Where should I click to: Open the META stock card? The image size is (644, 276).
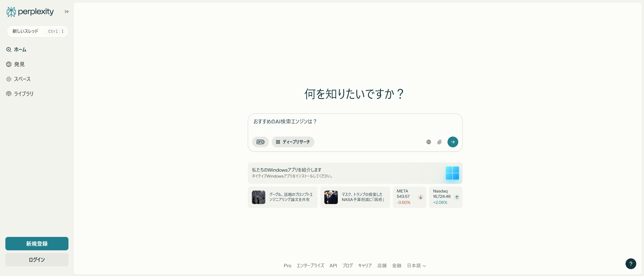tap(409, 197)
